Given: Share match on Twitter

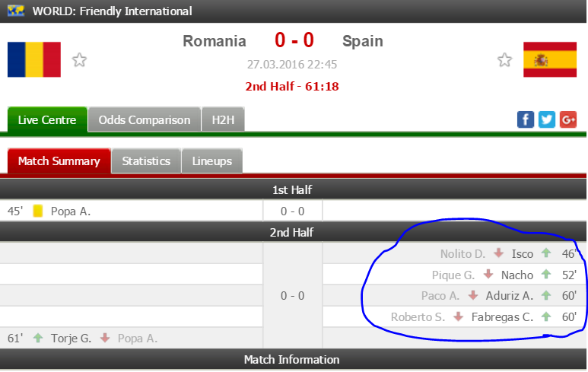Looking at the screenshot, I should pos(547,119).
